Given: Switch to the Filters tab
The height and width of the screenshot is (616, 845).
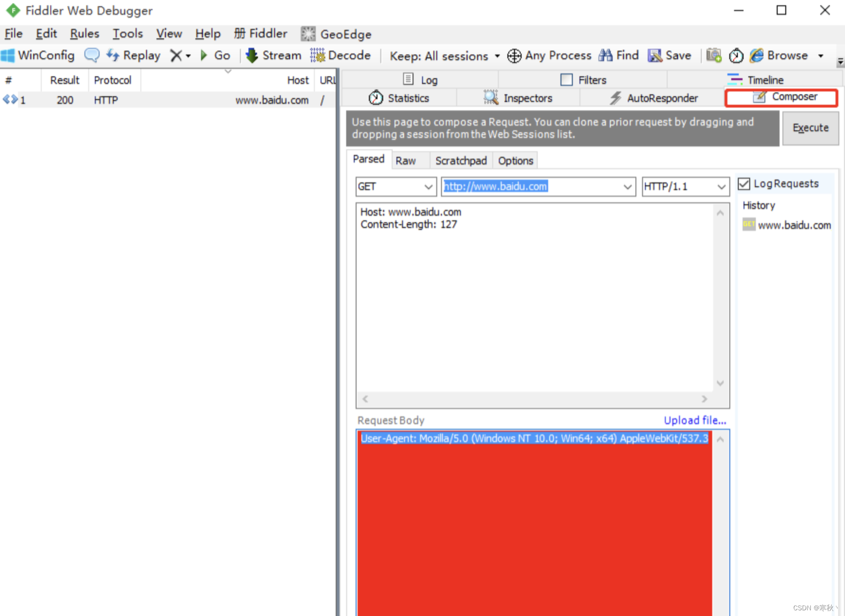Looking at the screenshot, I should click(x=583, y=80).
